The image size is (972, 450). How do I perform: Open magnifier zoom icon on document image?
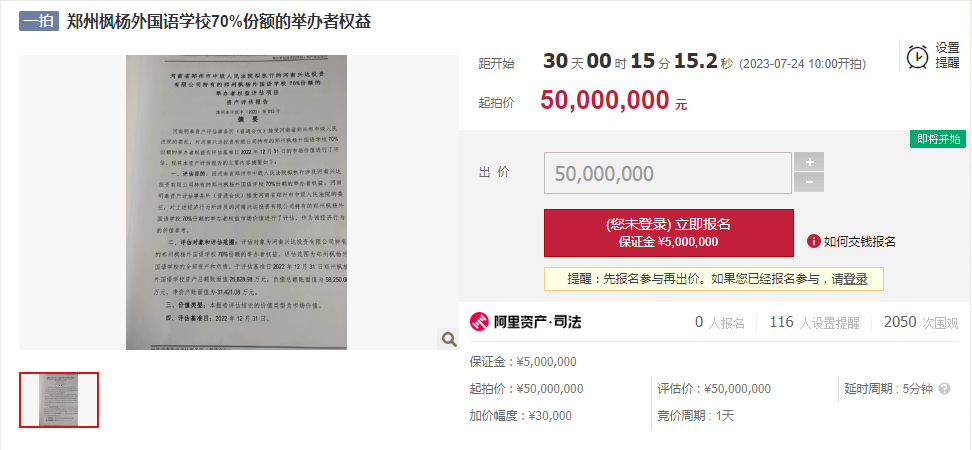tap(449, 339)
